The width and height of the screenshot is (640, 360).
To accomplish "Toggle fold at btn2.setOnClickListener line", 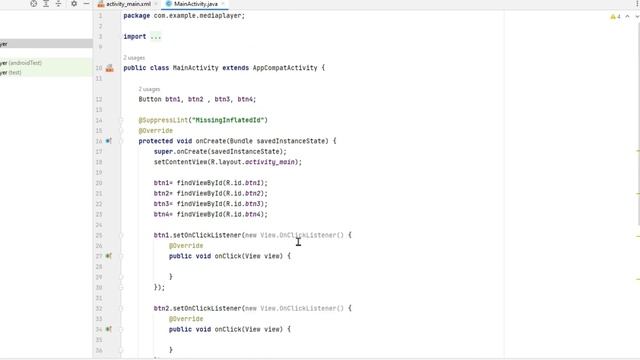I will tap(121, 308).
